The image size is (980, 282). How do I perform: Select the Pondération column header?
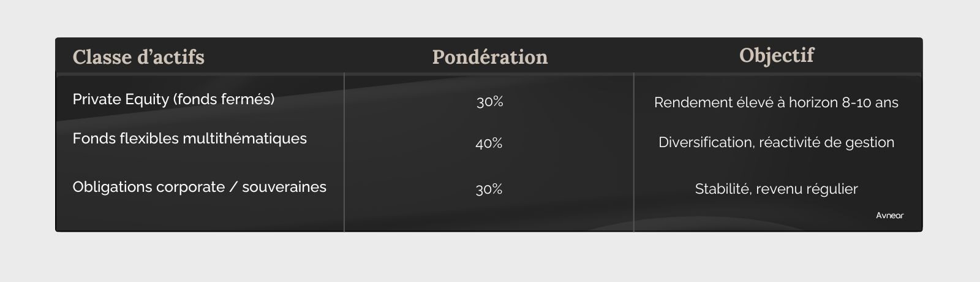[x=490, y=57]
